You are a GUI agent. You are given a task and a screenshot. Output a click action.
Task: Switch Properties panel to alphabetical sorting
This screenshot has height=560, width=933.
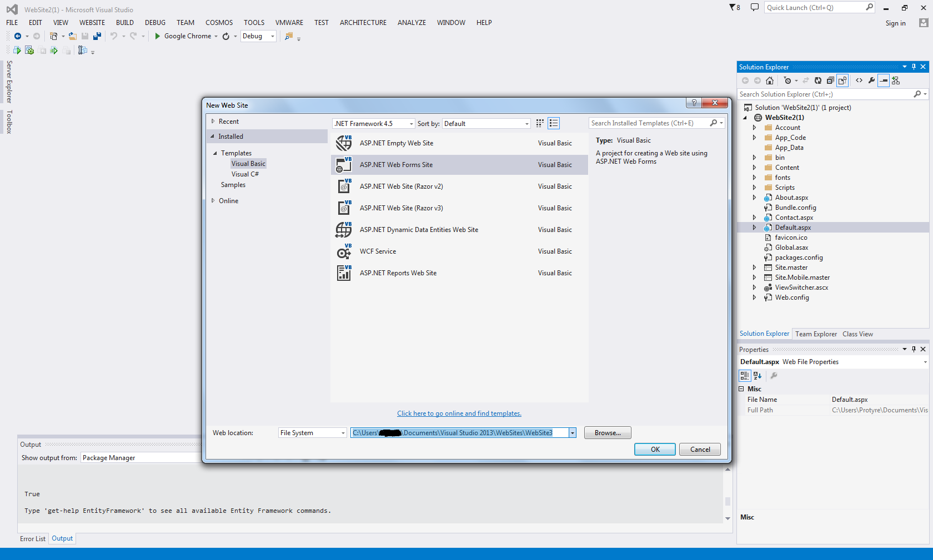(758, 376)
